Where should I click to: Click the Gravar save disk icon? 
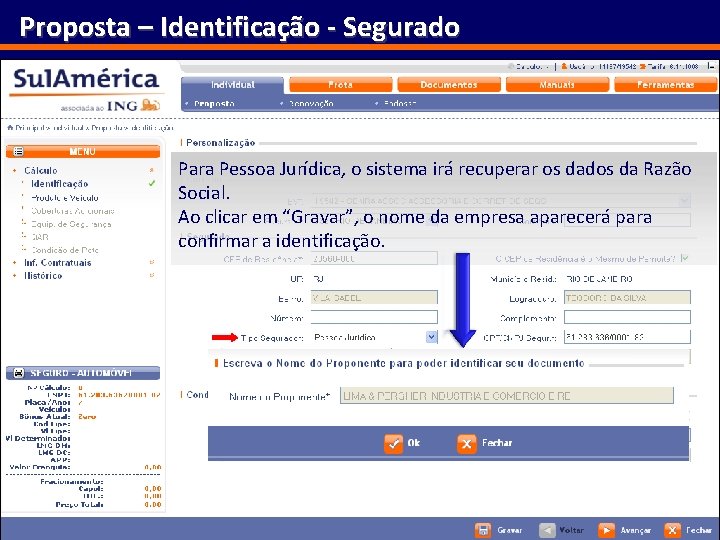[483, 530]
